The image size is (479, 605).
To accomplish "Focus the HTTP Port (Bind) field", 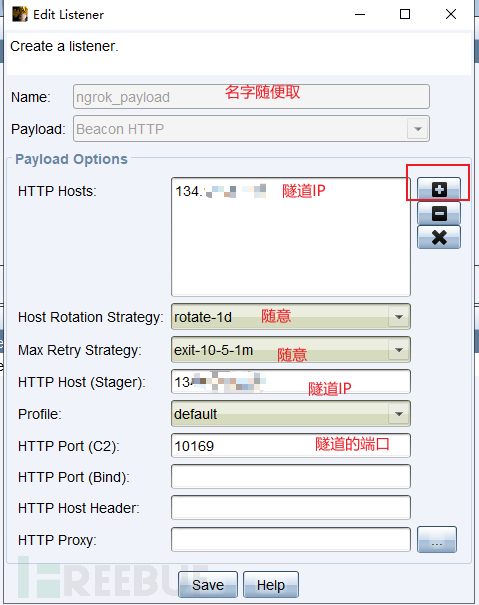I will 291,477.
